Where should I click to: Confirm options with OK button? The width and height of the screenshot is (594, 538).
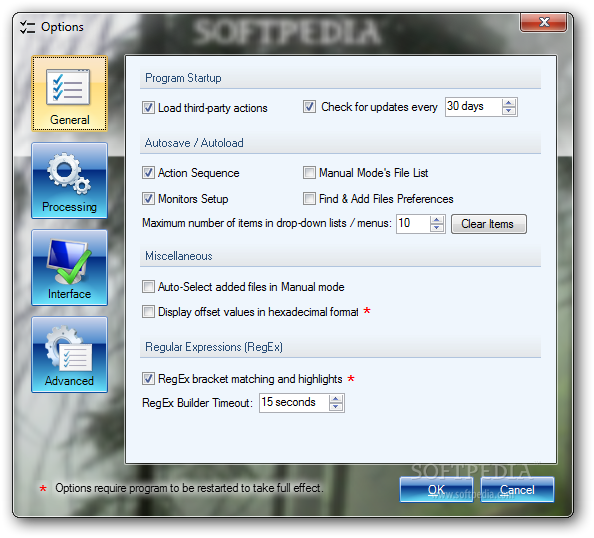(x=436, y=490)
